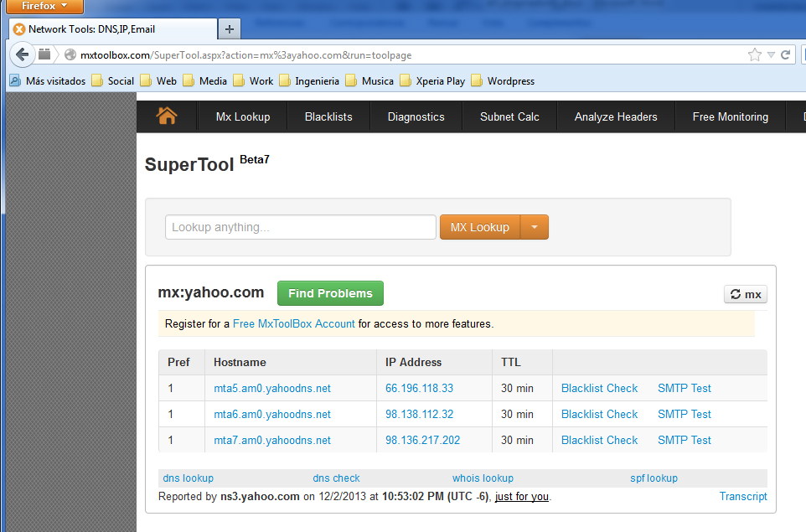Click the site identity globe icon
Viewport: 806px width, 532px height.
click(70, 55)
